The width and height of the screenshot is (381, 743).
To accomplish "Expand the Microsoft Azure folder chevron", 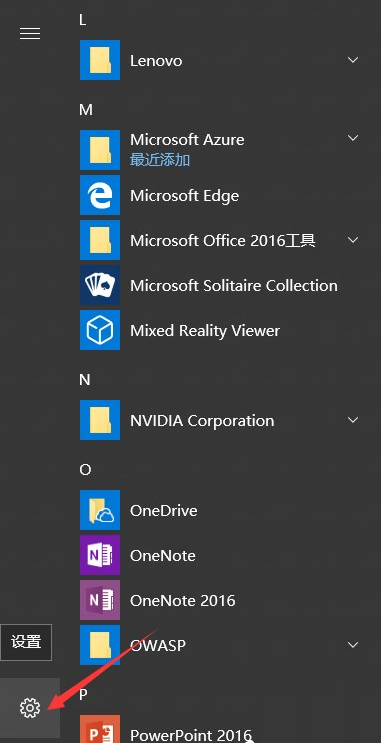I will point(353,138).
